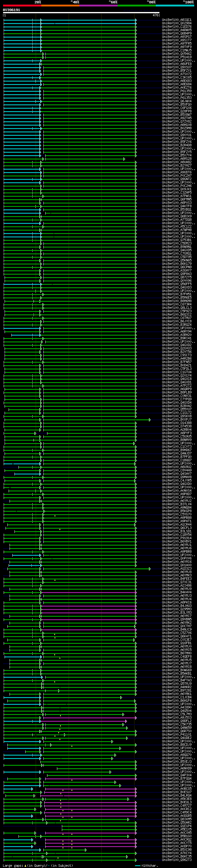Click the Large gaps legend text
This screenshot has height=868, width=197.
pyautogui.click(x=38, y=866)
